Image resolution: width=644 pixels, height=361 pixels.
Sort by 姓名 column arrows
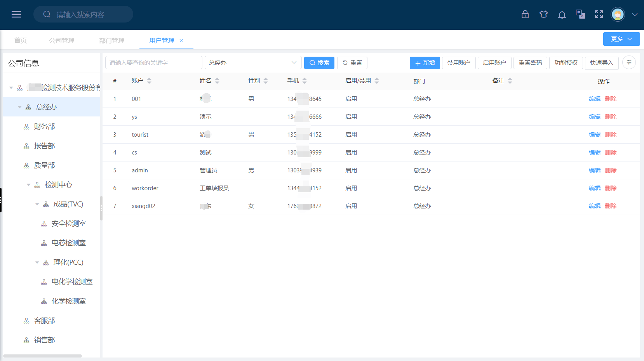tap(217, 81)
